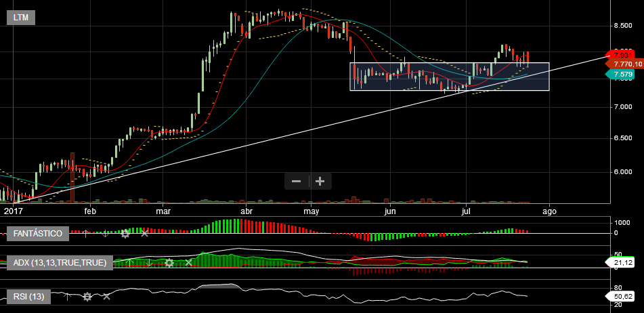Click the abr date axis label
The image size is (644, 313).
(246, 211)
